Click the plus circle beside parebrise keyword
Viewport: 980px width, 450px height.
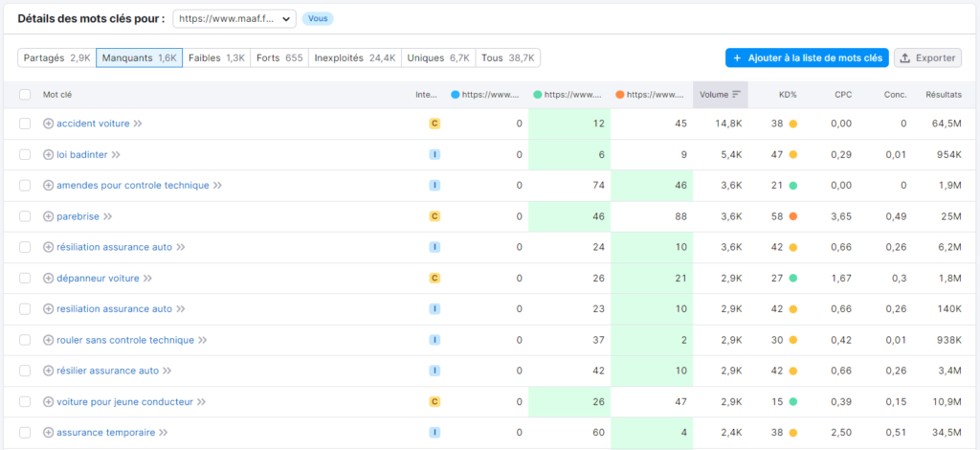coord(48,216)
